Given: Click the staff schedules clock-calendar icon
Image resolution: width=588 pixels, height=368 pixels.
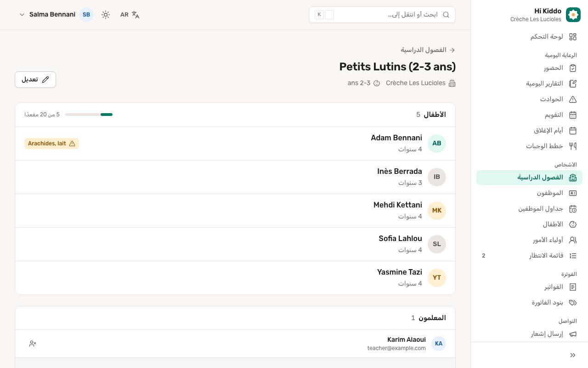Looking at the screenshot, I should tap(573, 209).
